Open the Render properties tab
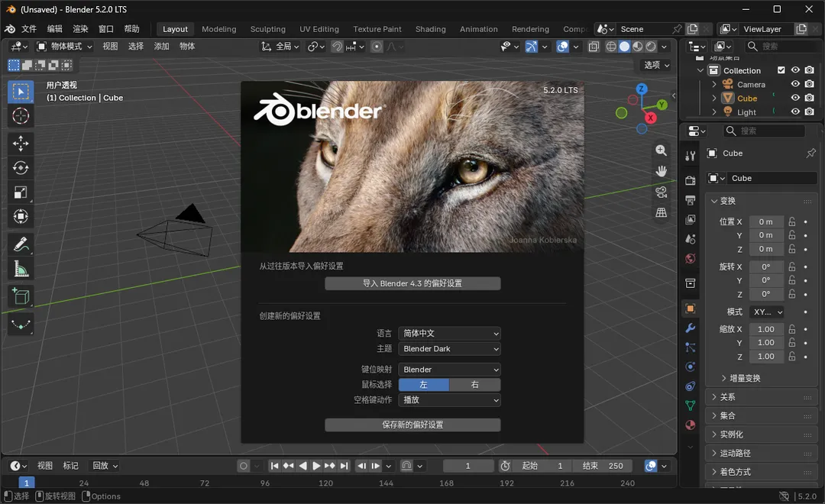 coord(691,180)
